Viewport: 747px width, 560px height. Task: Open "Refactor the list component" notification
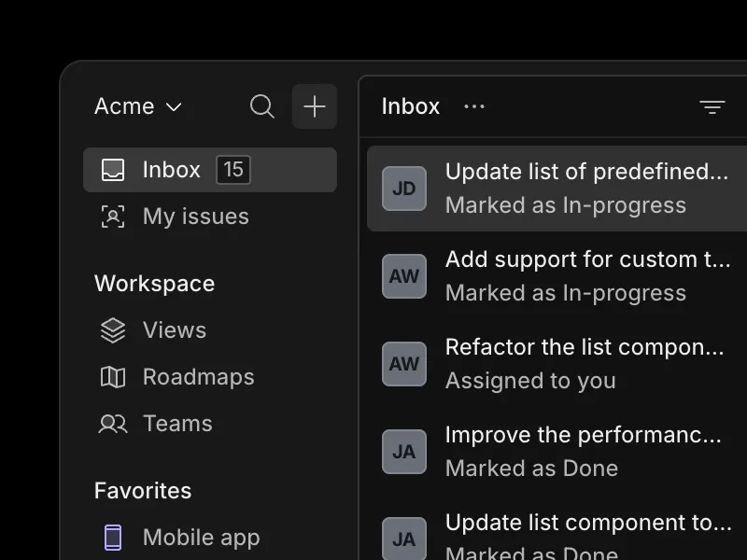click(x=585, y=363)
